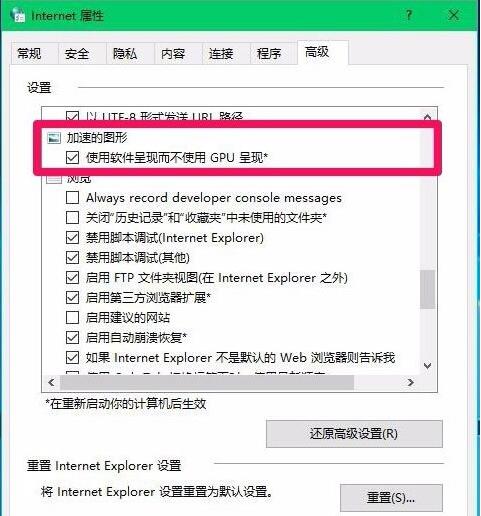Viewport: 481px width, 516px height.
Task: Open the 程序 tab
Action: pyautogui.click(x=269, y=53)
